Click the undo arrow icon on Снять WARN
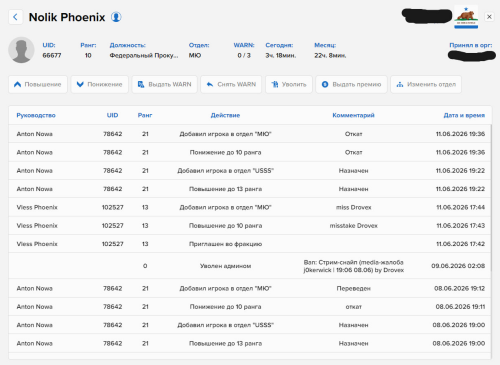 pyautogui.click(x=210, y=84)
